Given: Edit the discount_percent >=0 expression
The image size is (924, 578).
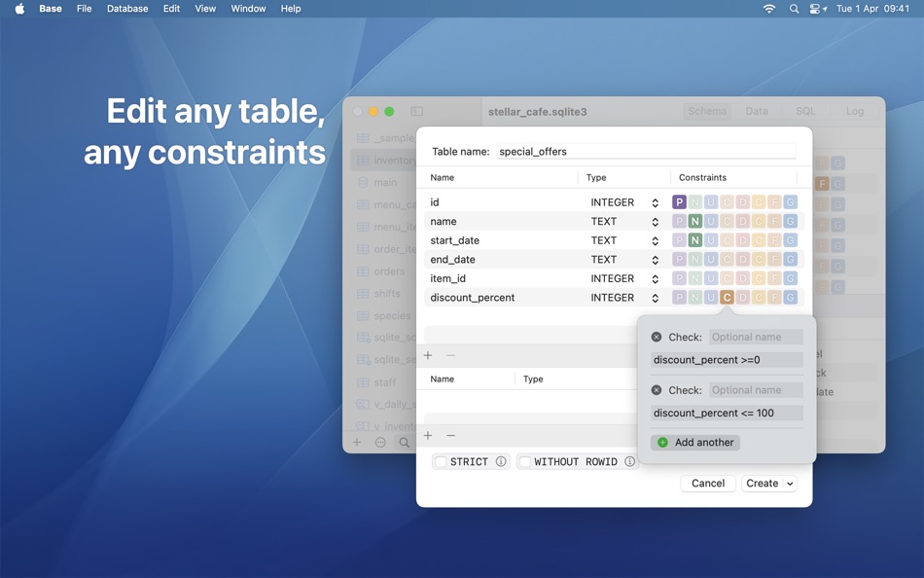Looking at the screenshot, I should click(x=727, y=360).
